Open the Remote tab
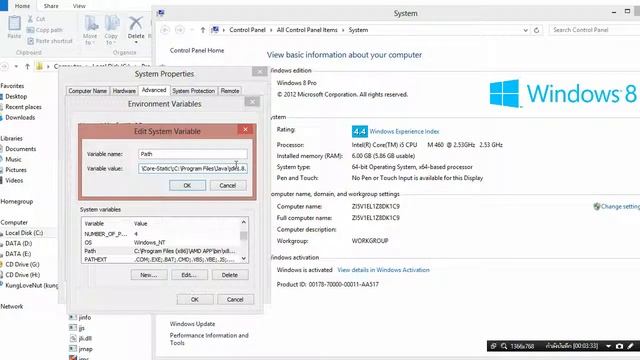Image resolution: width=640 pixels, height=360 pixels. pyautogui.click(x=230, y=91)
